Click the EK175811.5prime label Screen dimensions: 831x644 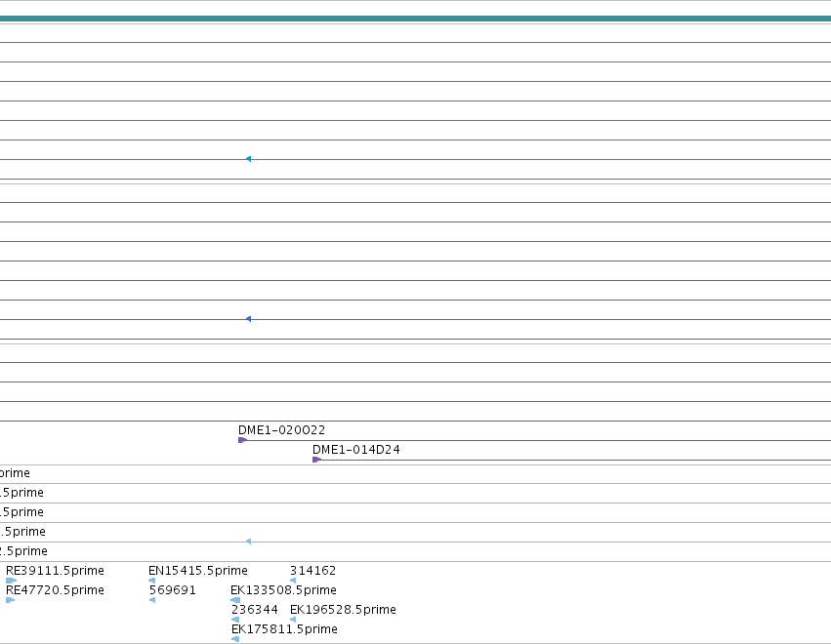tap(284, 629)
